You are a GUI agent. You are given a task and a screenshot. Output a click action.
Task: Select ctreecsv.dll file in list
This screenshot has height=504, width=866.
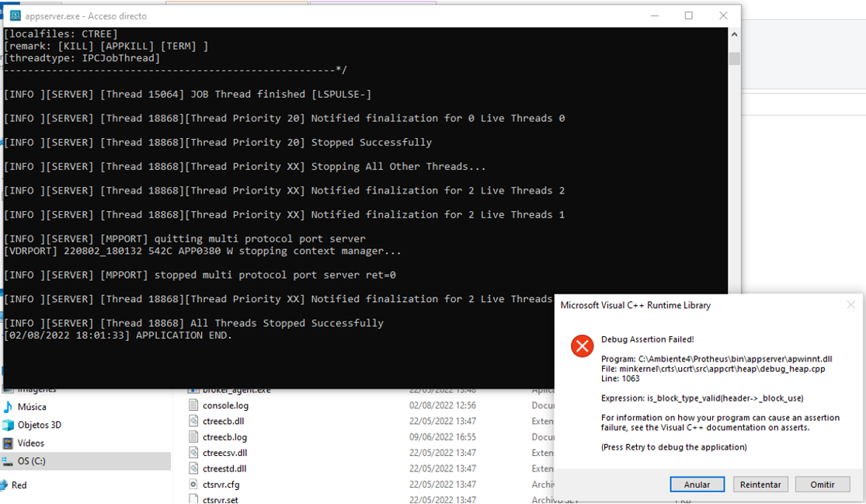pos(224,454)
